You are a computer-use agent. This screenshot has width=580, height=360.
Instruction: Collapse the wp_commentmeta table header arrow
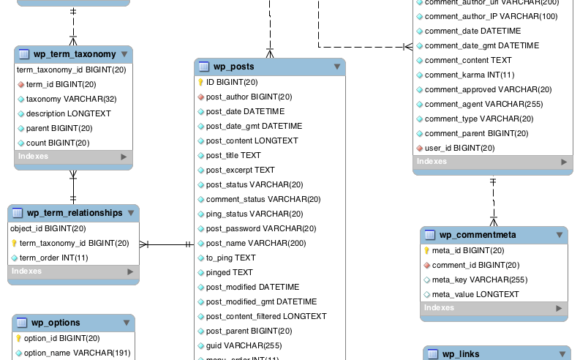[559, 235]
